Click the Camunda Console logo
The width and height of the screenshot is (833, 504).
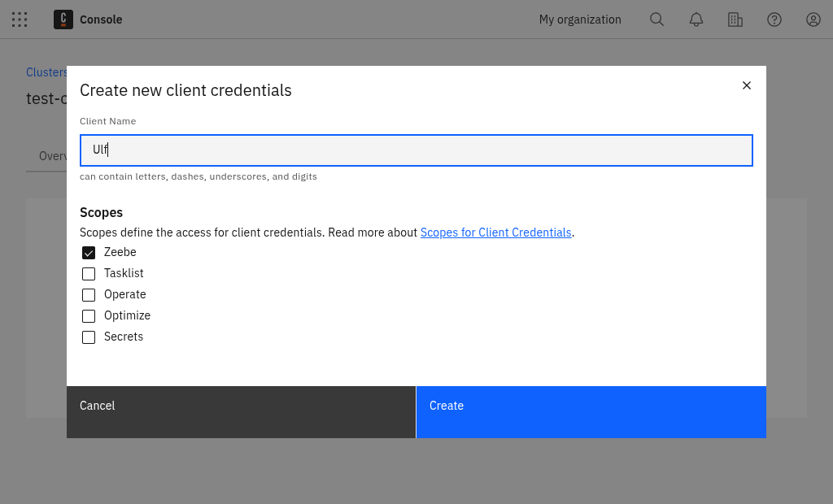pyautogui.click(x=63, y=20)
